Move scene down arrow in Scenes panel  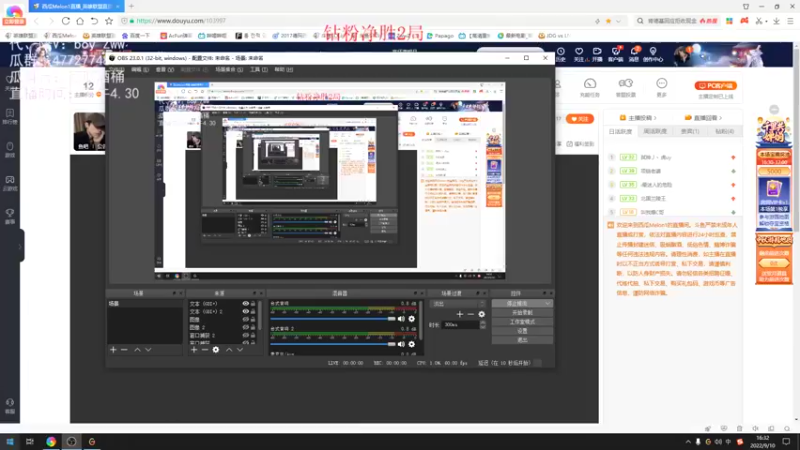coord(148,350)
